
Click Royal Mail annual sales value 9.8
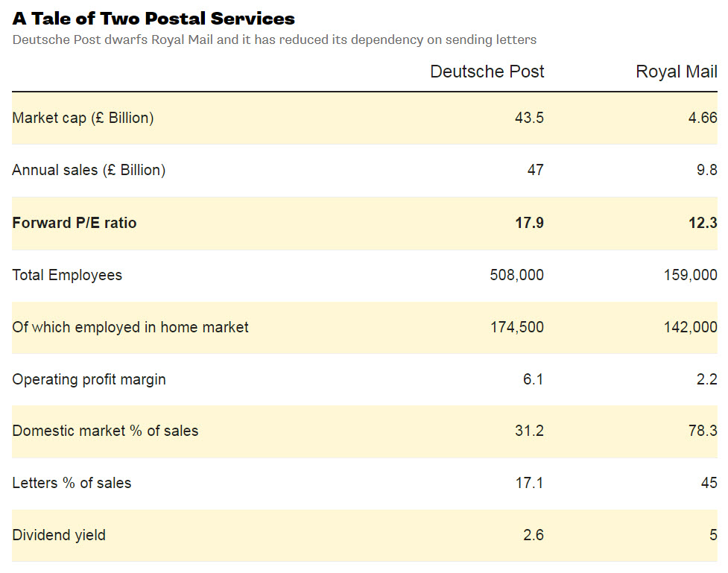coord(706,170)
